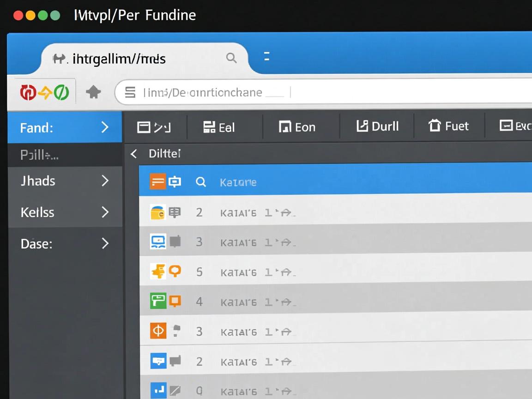Click the orange circle icon in sixth row
Viewport: 532px width, 399px height.
[158, 331]
